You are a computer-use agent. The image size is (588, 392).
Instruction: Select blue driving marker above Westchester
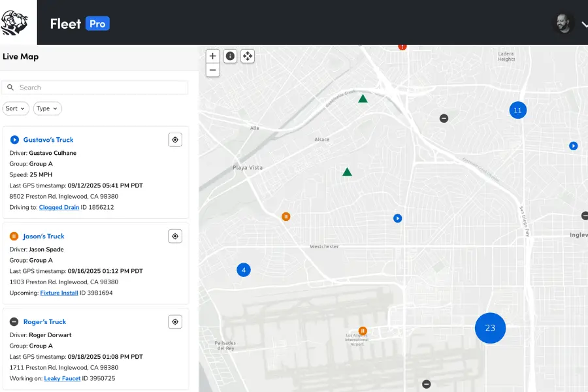(397, 218)
